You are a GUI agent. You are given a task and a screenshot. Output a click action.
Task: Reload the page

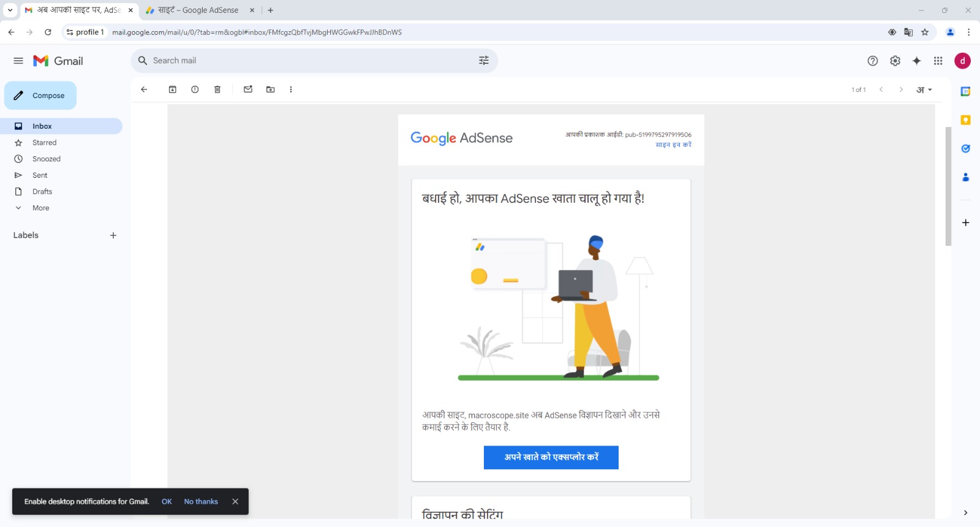[x=48, y=32]
